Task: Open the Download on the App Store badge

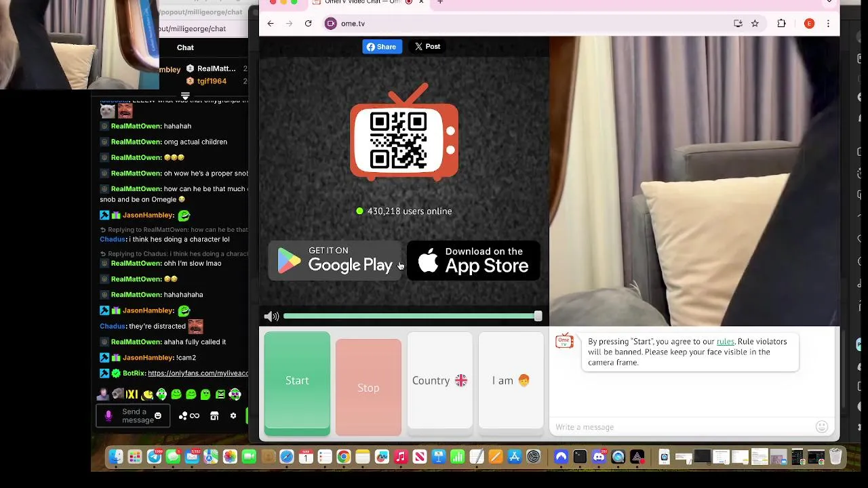Action: [473, 260]
